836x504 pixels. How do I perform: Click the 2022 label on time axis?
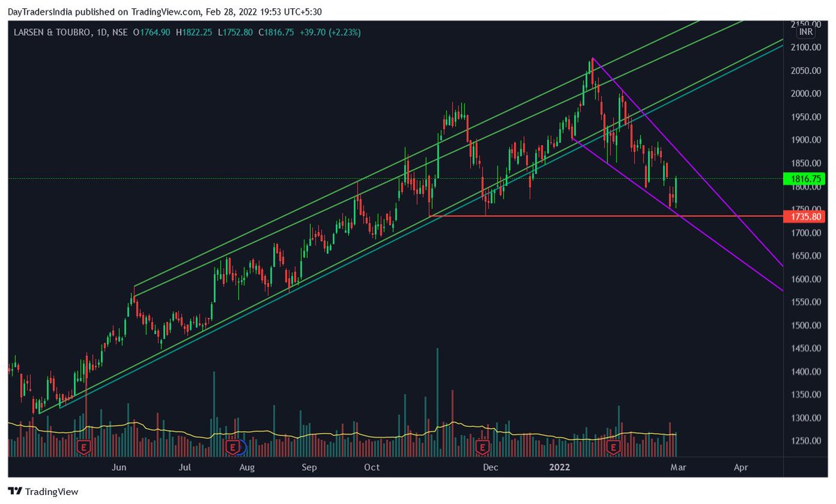click(560, 468)
